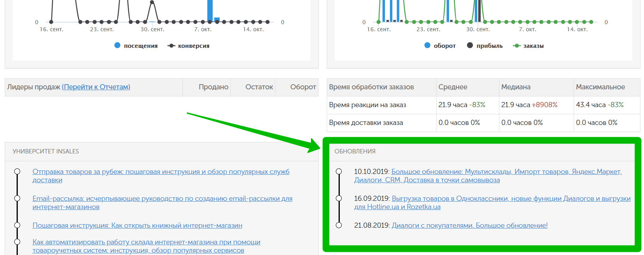Open the article about Отправка товаров за рубеж

161,176
